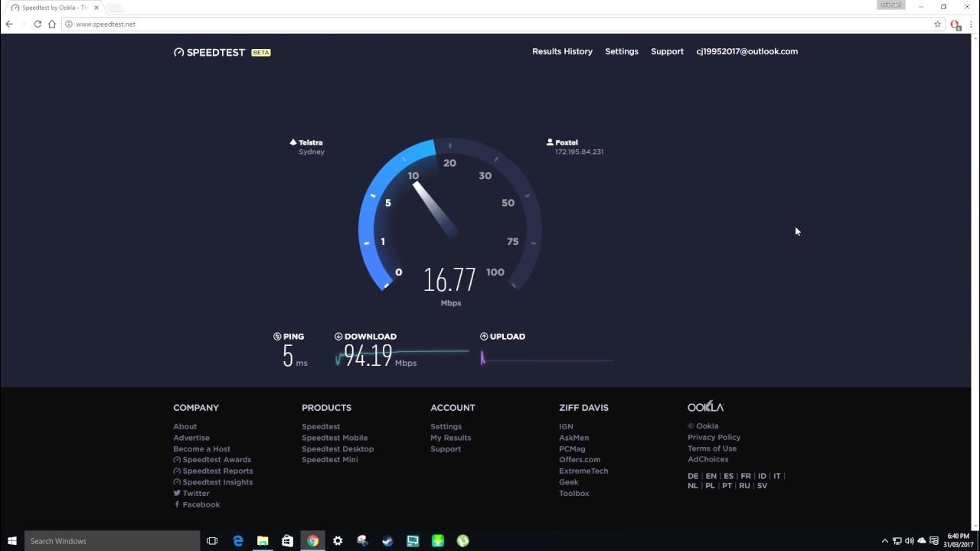Open Settings in top navigation

[622, 51]
